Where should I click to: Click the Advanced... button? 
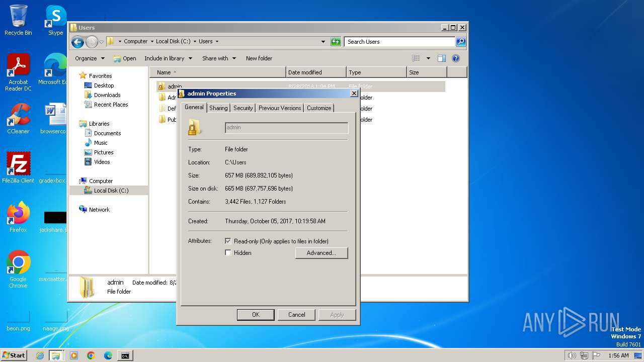click(321, 253)
